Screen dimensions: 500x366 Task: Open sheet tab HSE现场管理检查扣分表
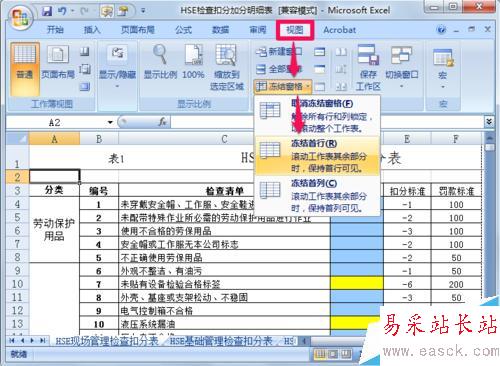pyautogui.click(x=107, y=341)
